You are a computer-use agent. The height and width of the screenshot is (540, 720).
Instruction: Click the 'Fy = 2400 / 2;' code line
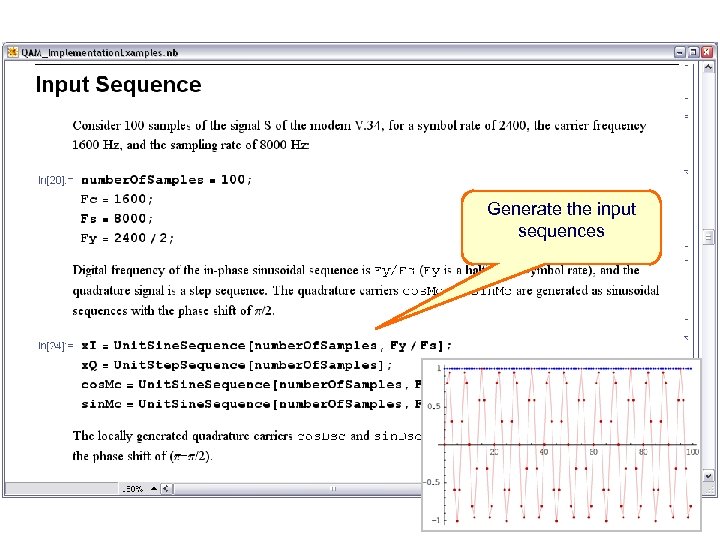127,238
